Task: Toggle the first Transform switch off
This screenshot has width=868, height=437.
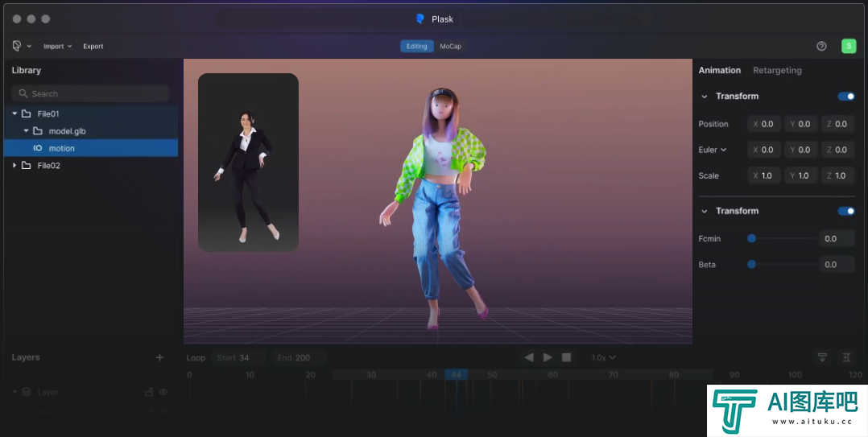Action: coord(845,97)
